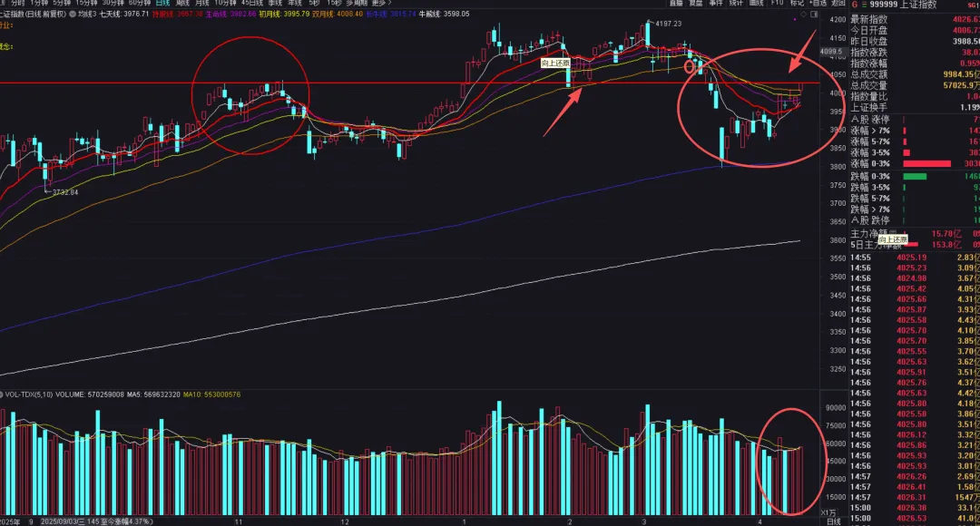Switch to the 年线 yearly chart
980x526 pixels.
pos(295,3)
